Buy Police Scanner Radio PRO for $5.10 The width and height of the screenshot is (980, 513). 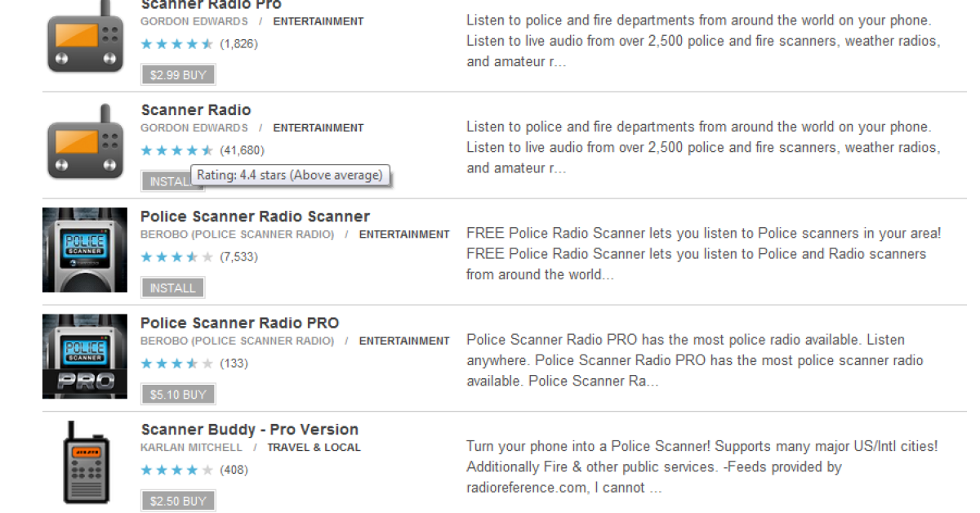(178, 395)
